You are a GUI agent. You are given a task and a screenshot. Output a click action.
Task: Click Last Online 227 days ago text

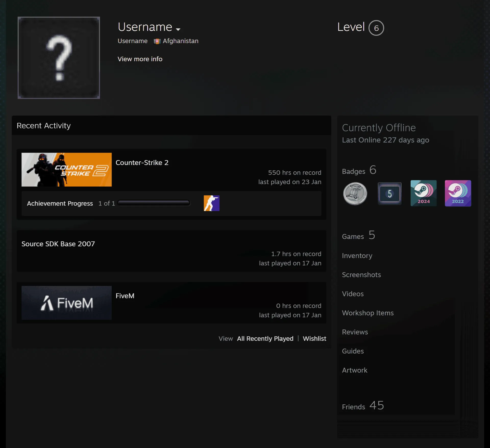click(x=386, y=140)
